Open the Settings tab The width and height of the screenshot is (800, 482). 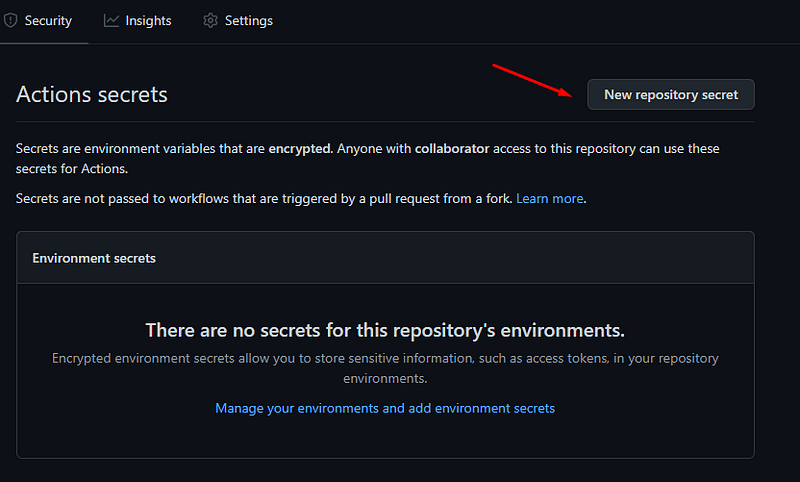point(238,21)
